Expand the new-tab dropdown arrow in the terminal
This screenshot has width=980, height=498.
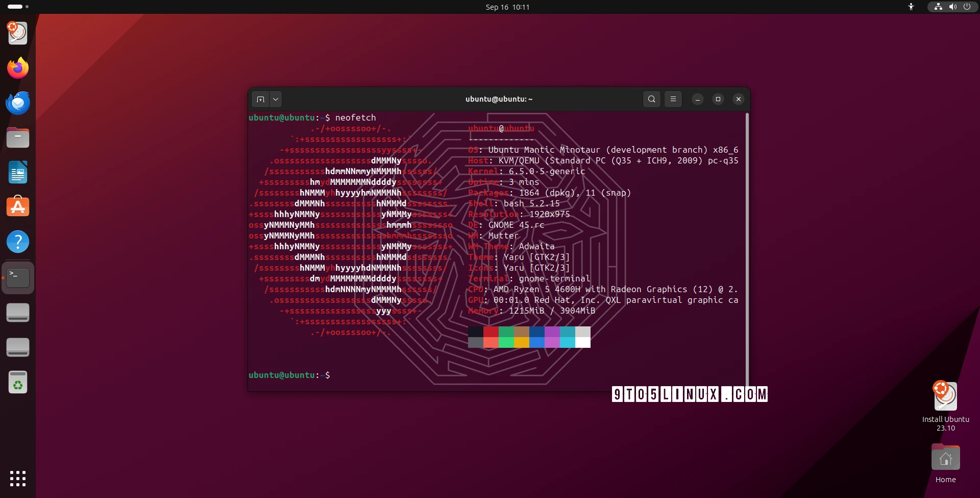(276, 99)
